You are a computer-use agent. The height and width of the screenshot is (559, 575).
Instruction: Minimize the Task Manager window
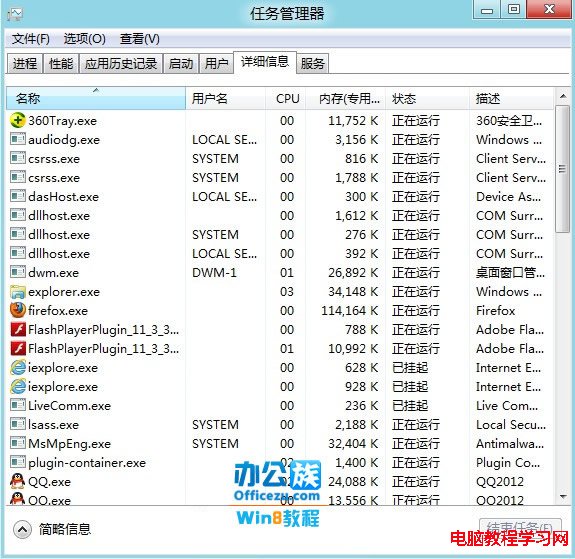[487, 9]
